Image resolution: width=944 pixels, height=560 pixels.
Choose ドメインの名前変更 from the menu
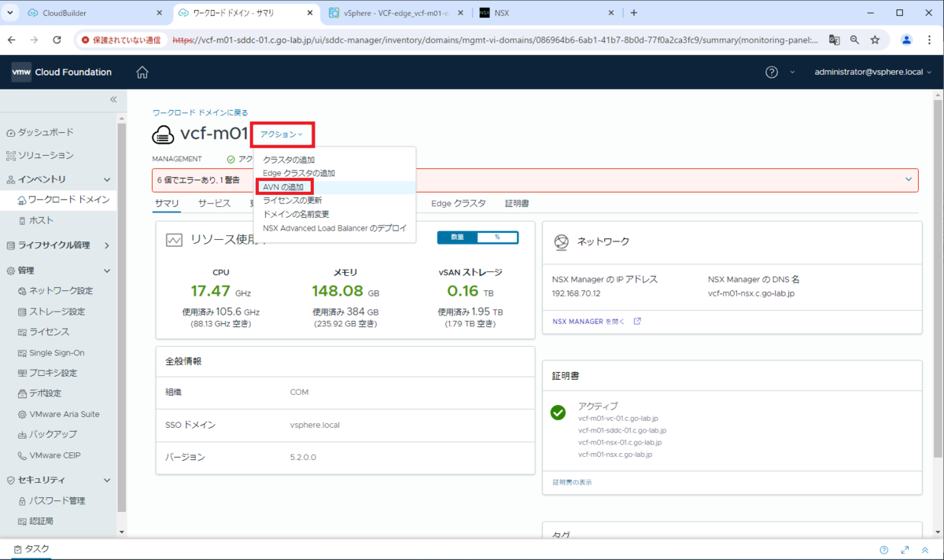(x=296, y=214)
